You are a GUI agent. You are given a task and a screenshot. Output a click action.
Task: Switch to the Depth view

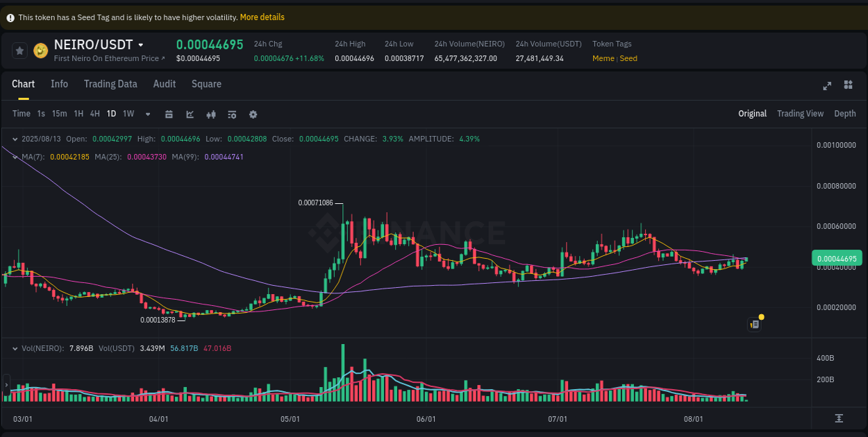click(x=845, y=113)
